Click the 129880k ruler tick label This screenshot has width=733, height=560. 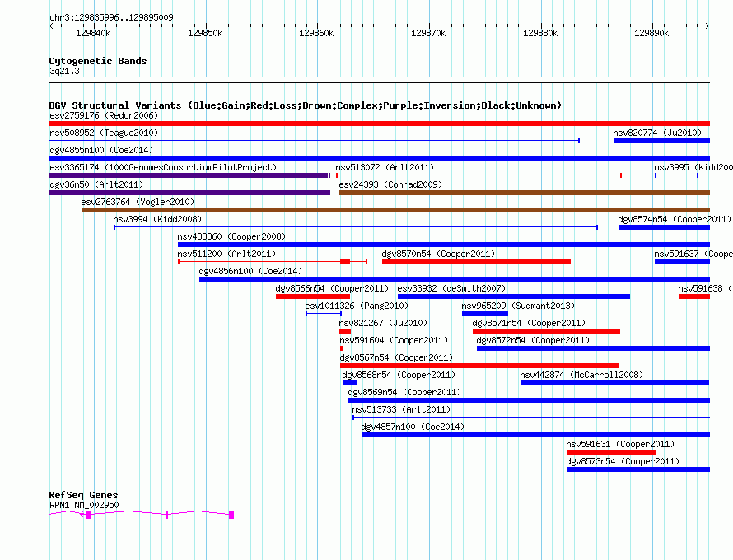click(x=540, y=33)
